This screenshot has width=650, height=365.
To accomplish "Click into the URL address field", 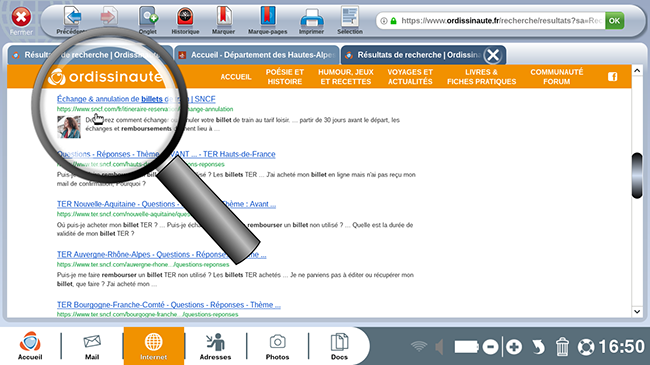I will pos(501,20).
